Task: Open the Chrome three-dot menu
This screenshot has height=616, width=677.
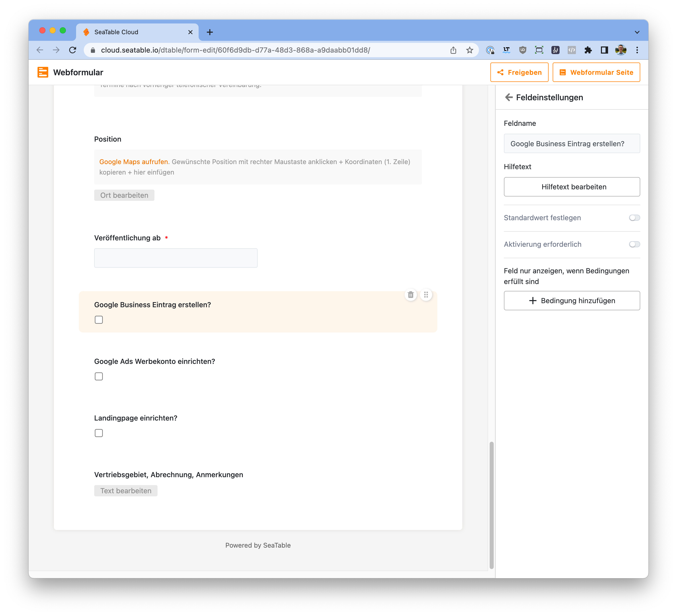Action: (637, 50)
